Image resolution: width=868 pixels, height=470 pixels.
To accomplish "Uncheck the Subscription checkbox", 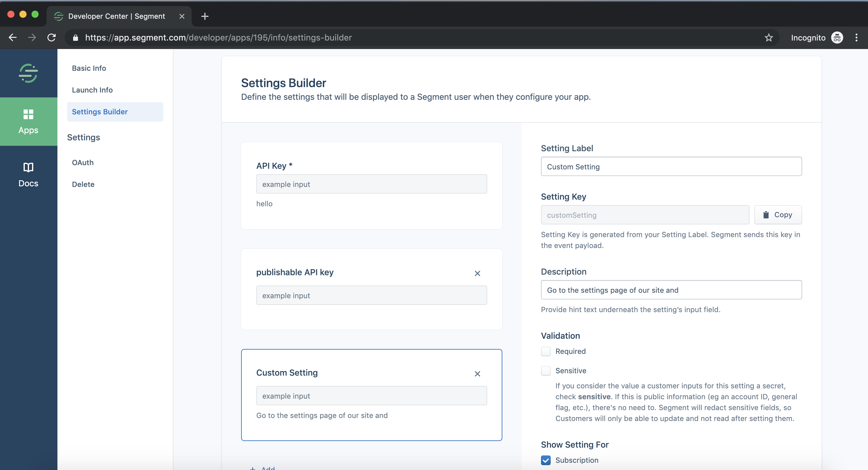I will pos(546,460).
